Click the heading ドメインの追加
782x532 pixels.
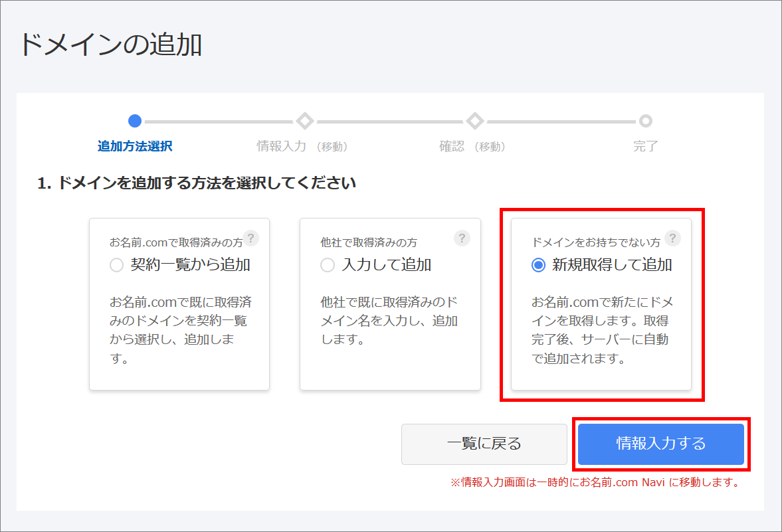pyautogui.click(x=110, y=45)
